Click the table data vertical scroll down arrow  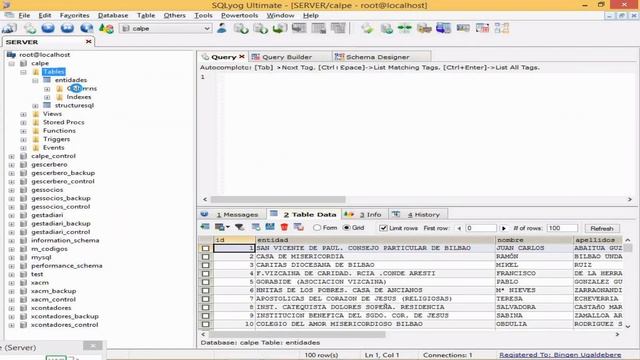pyautogui.click(x=628, y=326)
